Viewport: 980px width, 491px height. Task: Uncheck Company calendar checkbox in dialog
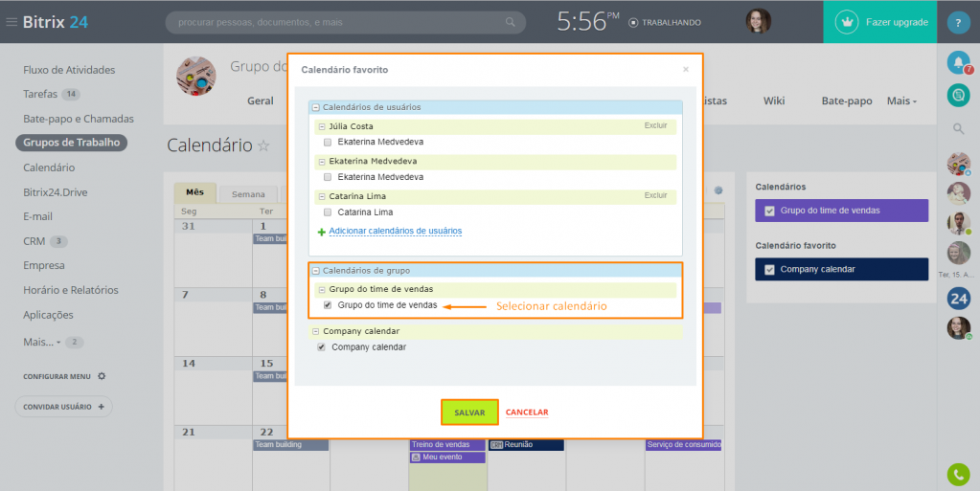click(321, 347)
